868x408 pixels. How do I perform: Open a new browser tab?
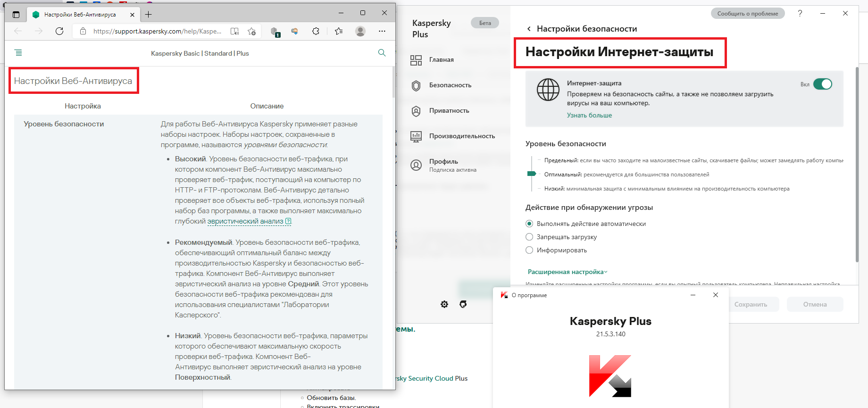(149, 15)
